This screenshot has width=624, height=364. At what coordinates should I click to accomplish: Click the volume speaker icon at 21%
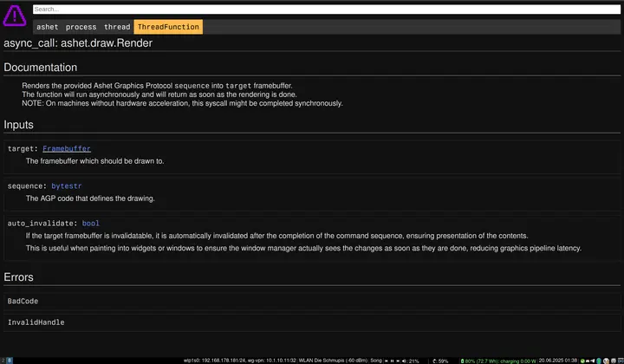coord(403,360)
